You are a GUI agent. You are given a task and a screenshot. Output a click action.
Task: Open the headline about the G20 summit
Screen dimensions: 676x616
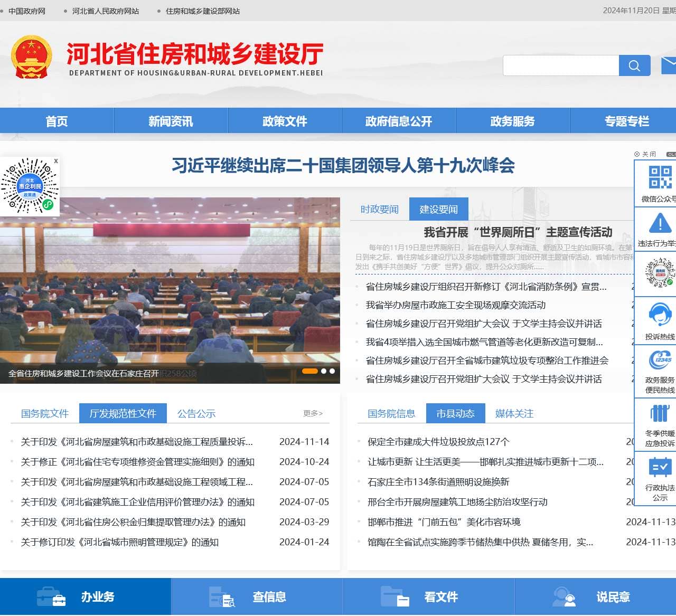click(x=343, y=166)
